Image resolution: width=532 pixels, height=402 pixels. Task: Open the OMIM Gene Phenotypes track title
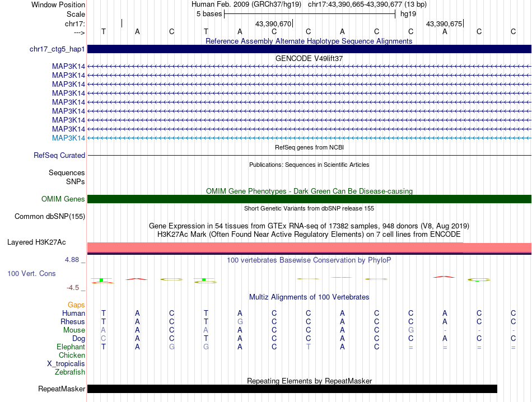pyautogui.click(x=309, y=191)
